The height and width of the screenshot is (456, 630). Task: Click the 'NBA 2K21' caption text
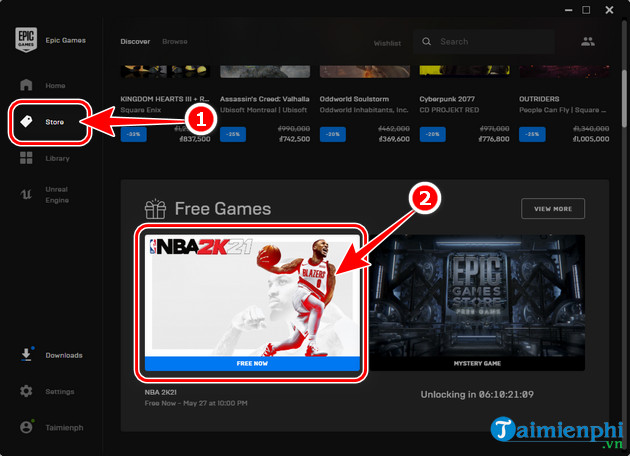point(161,392)
